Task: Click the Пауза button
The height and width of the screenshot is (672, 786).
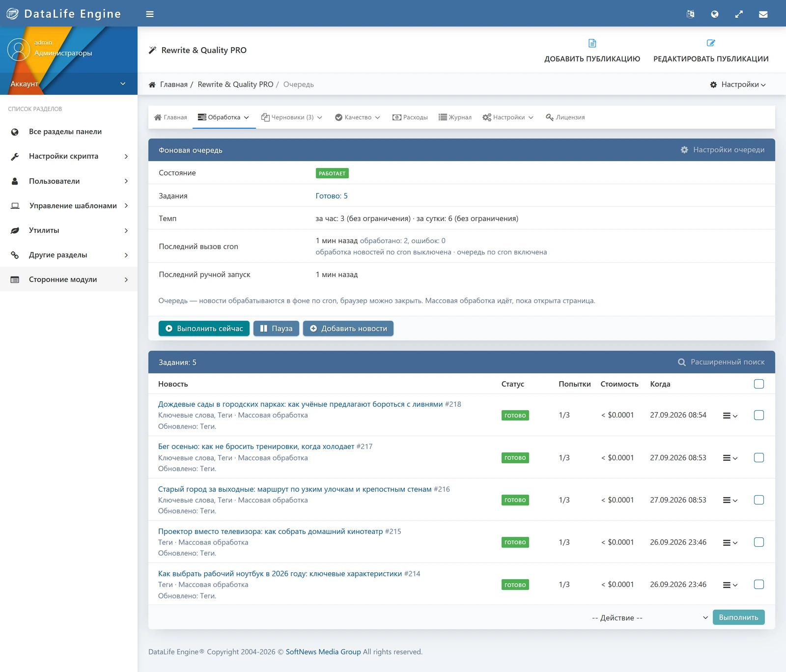Action: click(x=276, y=328)
